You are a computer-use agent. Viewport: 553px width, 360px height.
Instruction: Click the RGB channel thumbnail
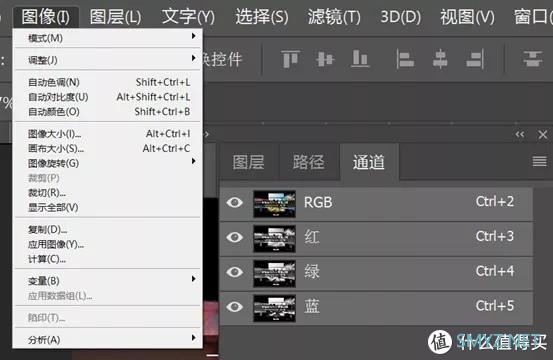coord(274,204)
